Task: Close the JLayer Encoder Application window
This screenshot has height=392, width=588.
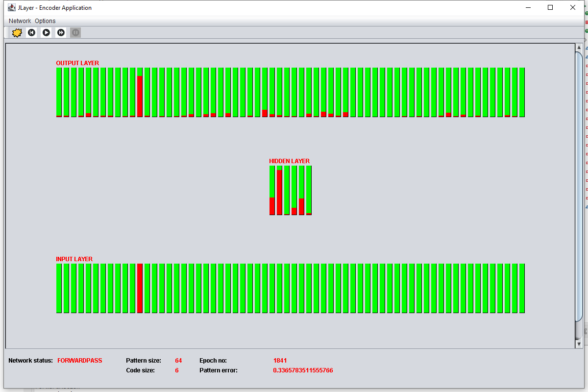Action: pyautogui.click(x=573, y=7)
